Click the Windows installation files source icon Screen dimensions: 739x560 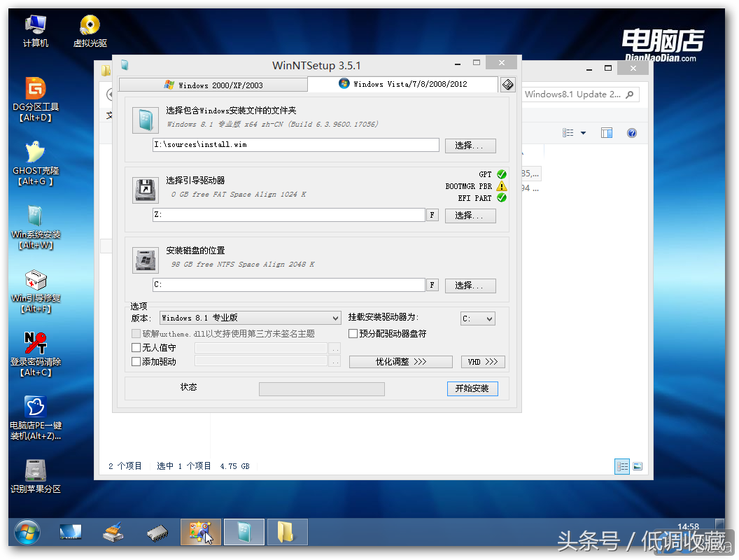(x=145, y=120)
